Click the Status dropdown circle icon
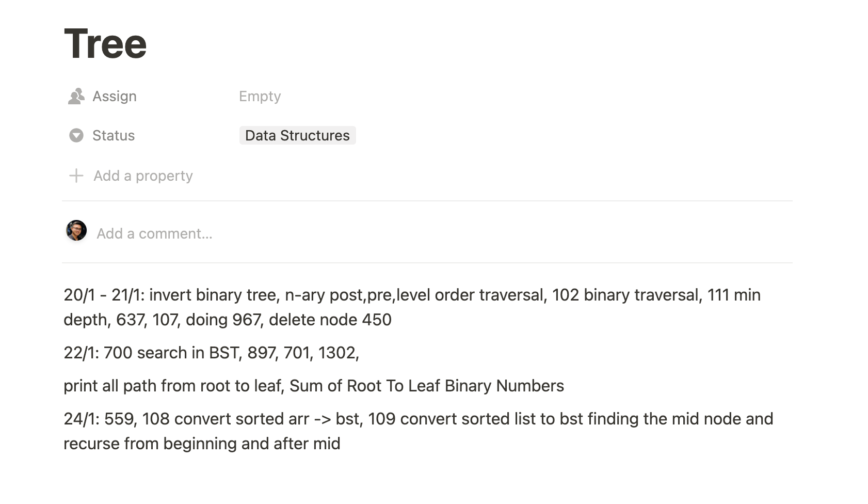 coord(76,136)
